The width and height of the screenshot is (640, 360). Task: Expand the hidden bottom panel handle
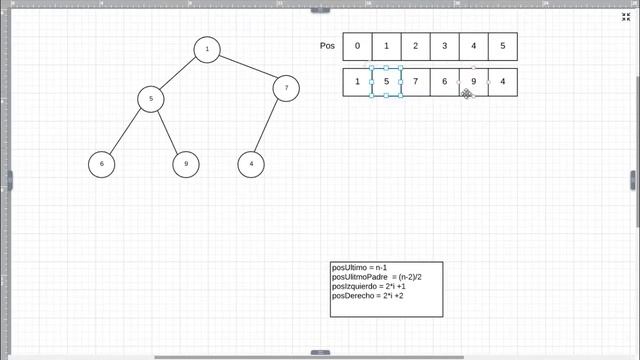(320, 352)
